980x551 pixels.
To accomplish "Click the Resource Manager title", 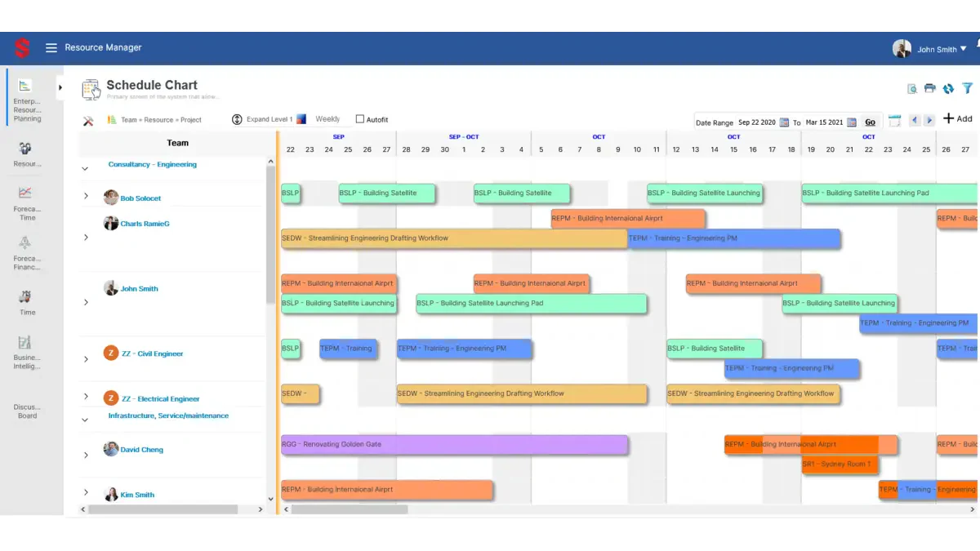I will (x=103, y=47).
